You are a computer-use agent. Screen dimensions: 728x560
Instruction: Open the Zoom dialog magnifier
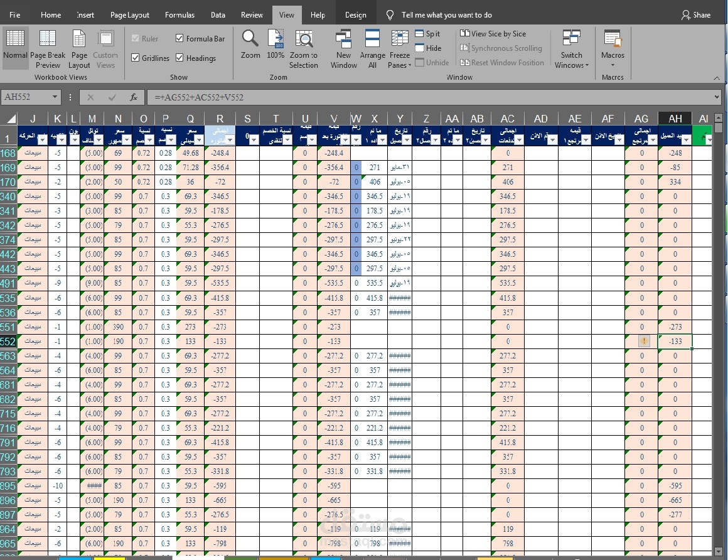point(250,44)
